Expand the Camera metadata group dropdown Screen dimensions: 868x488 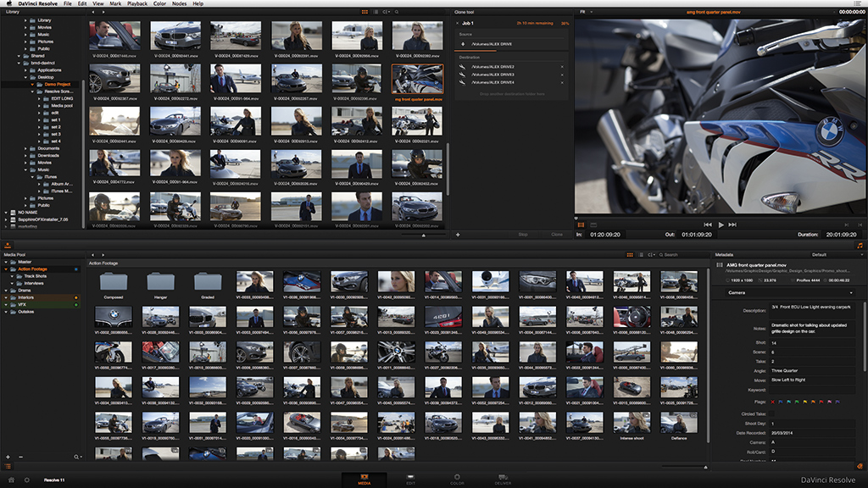click(790, 292)
